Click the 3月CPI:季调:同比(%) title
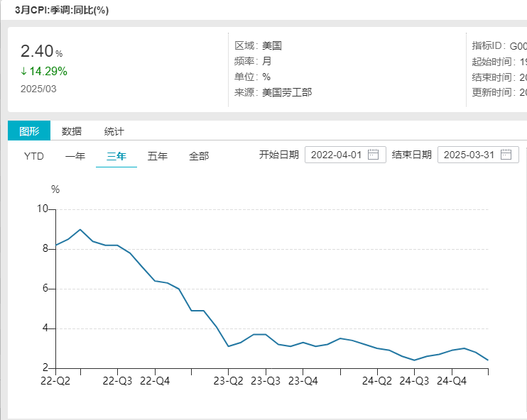Image resolution: width=527 pixels, height=420 pixels. click(x=62, y=10)
